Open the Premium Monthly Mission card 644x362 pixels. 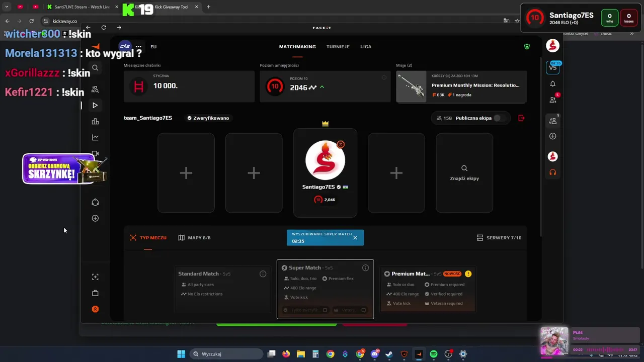tap(461, 86)
